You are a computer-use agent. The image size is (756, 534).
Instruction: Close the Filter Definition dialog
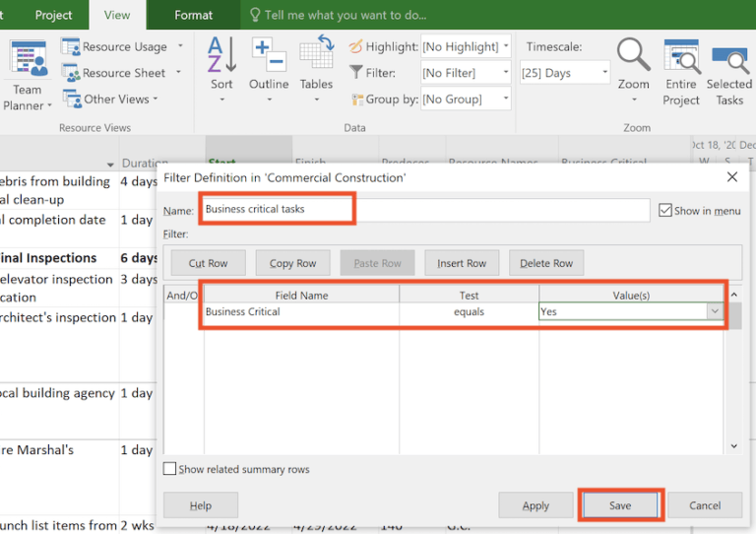[x=732, y=177]
